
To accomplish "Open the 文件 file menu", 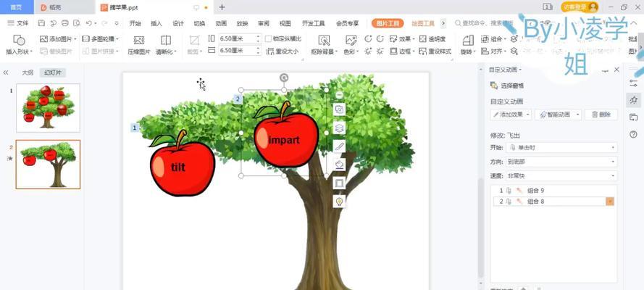I will 18,23.
